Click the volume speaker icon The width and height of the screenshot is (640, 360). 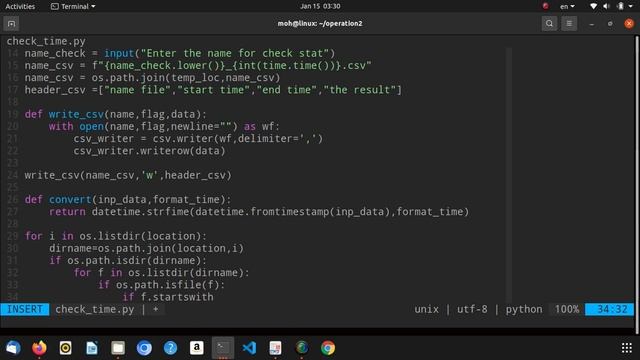coord(606,6)
